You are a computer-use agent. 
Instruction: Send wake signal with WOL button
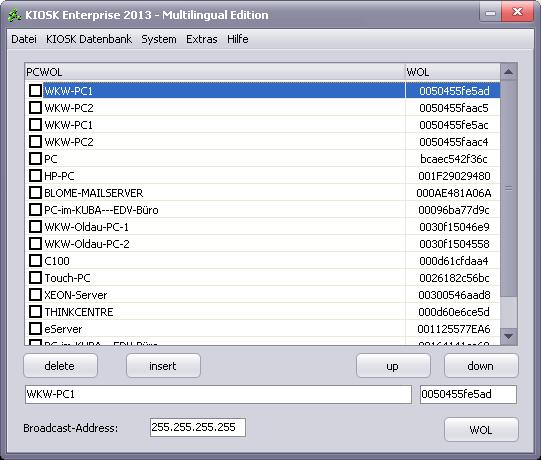click(481, 430)
